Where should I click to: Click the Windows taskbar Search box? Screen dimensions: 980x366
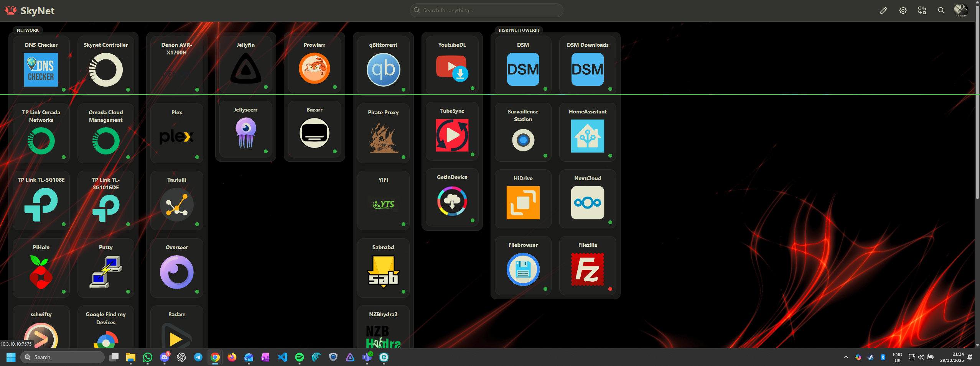(63, 357)
